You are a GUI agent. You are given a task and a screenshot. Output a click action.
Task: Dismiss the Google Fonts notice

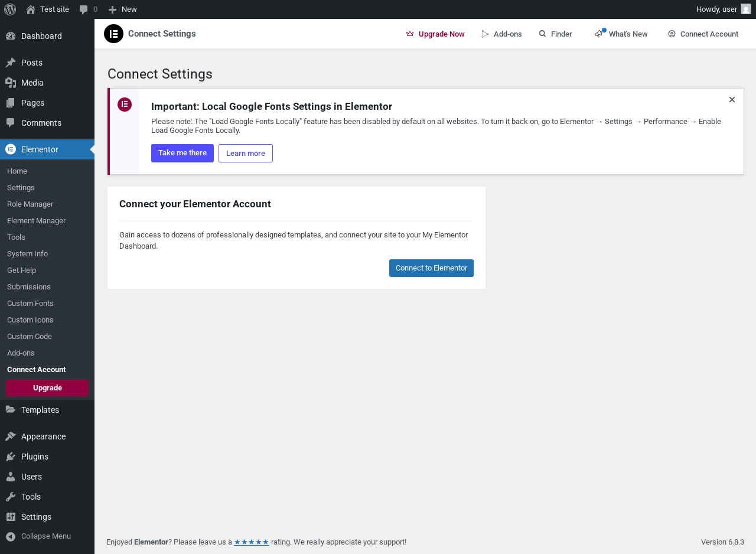tap(732, 100)
